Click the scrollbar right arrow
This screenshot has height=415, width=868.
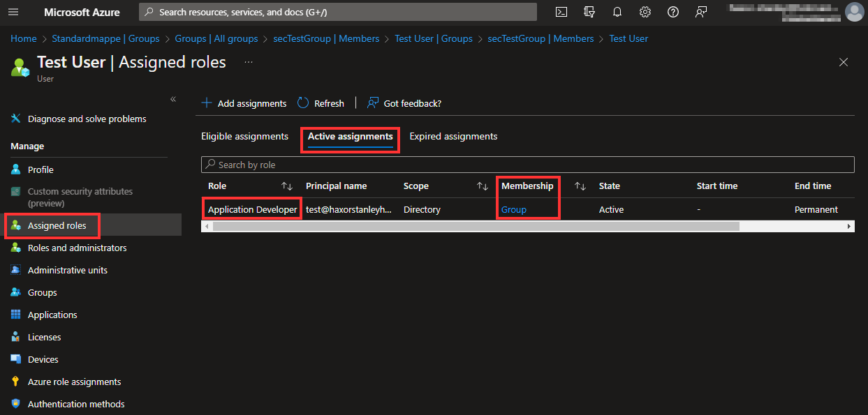850,226
